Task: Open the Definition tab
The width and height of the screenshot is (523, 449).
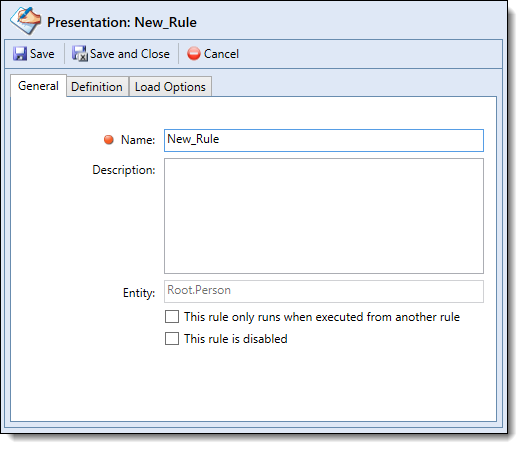Action: point(97,87)
